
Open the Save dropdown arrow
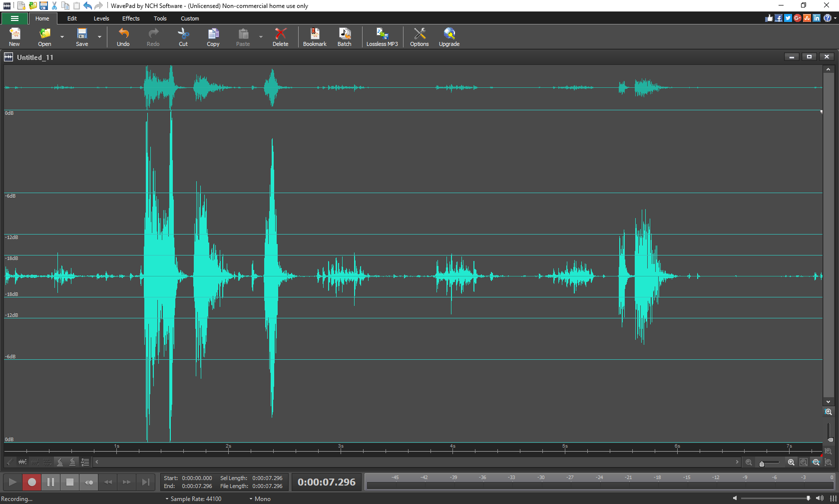click(x=99, y=36)
